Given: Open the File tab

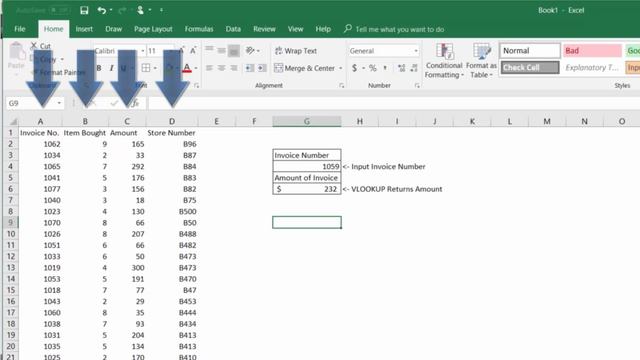Looking at the screenshot, I should (x=20, y=29).
